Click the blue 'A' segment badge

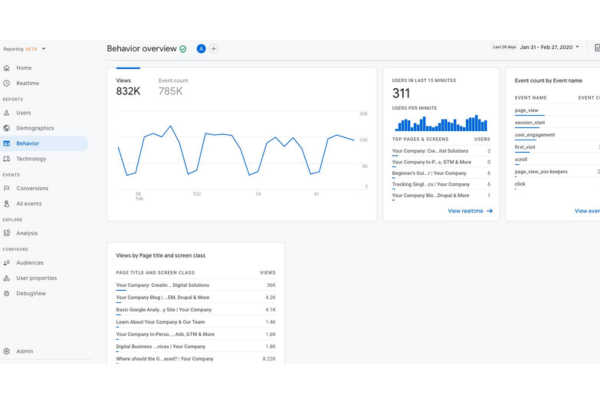point(201,49)
